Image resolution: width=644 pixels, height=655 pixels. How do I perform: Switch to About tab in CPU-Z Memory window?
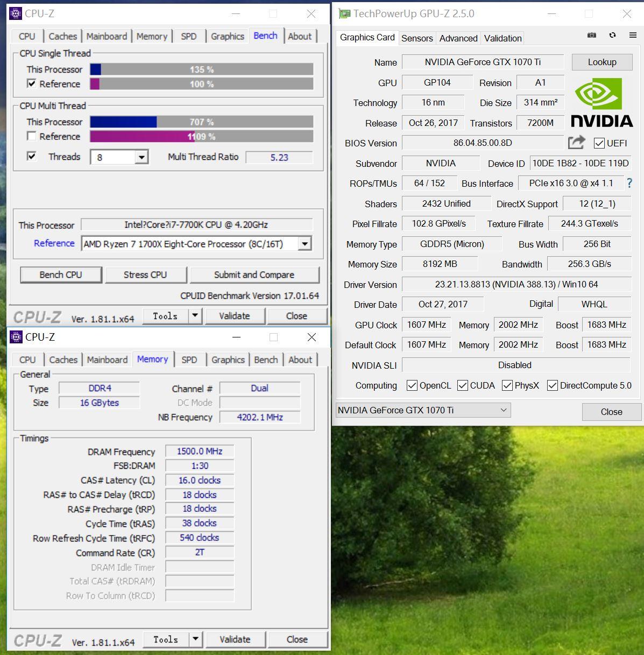[x=300, y=360]
